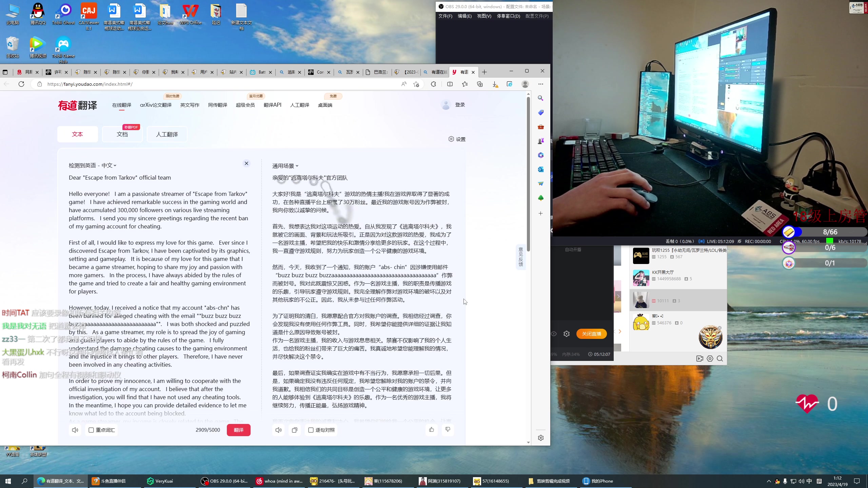Open OBS 停靠窗口(D) menu

508,16
